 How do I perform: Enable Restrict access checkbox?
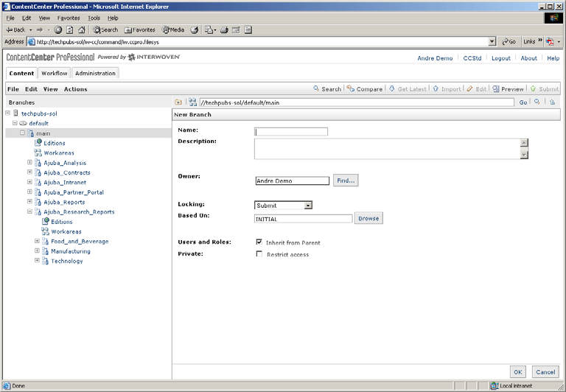click(x=259, y=254)
